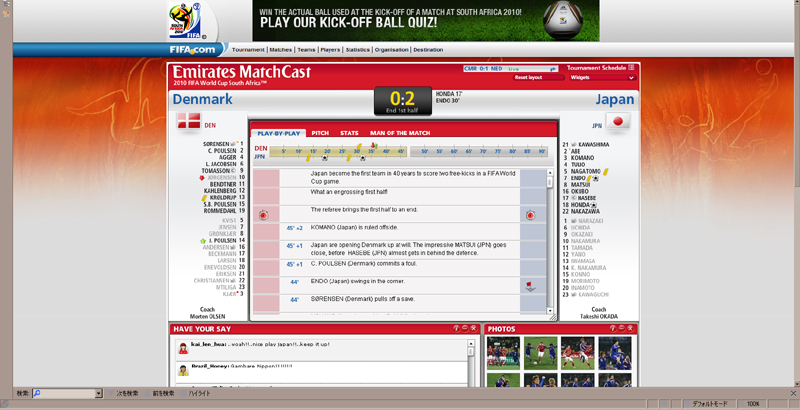The width and height of the screenshot is (800, 410).
Task: Click coach Takeshi OKADA name
Action: (x=598, y=317)
